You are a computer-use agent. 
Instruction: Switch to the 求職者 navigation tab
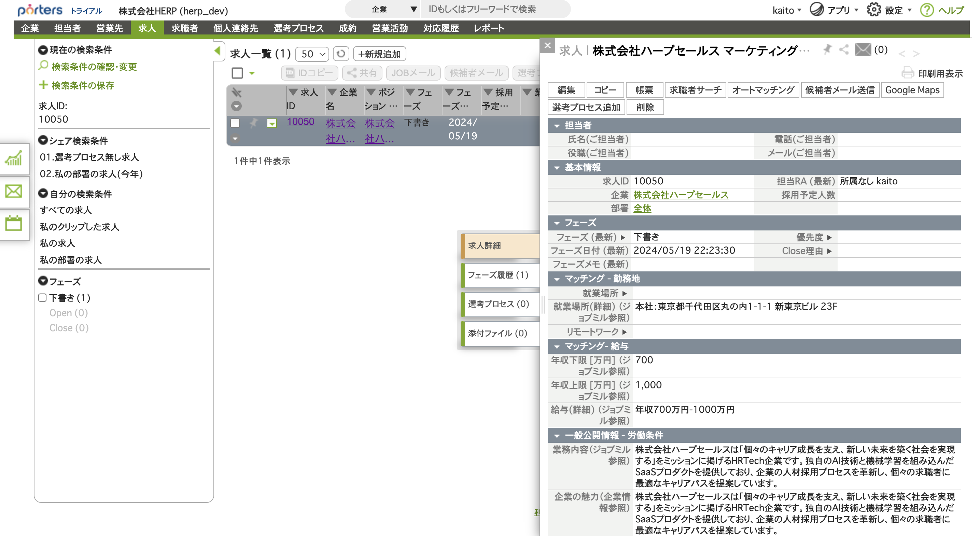[x=184, y=28]
